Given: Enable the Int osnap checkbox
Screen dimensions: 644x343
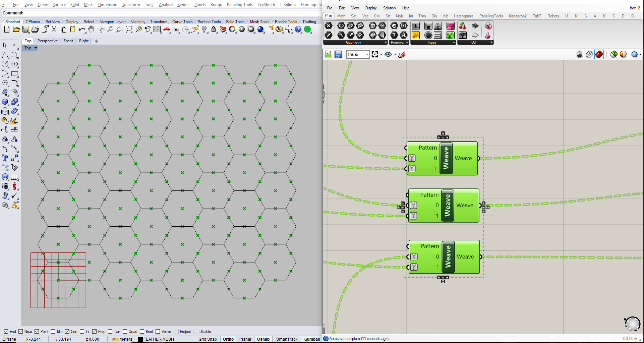Looking at the screenshot, I should click(x=82, y=332).
